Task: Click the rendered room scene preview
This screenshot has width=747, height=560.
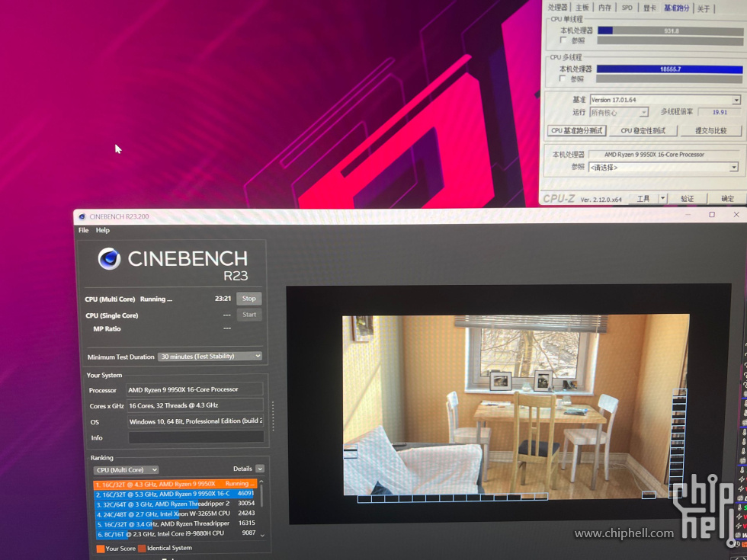Action: pos(516,405)
